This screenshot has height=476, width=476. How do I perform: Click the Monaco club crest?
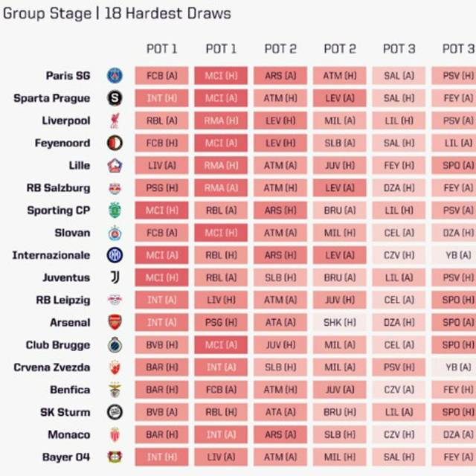(115, 434)
